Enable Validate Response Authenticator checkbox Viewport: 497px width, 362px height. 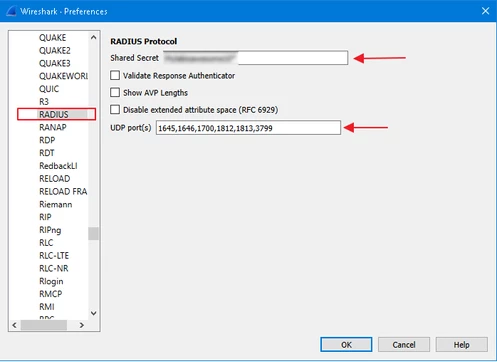[x=115, y=75]
